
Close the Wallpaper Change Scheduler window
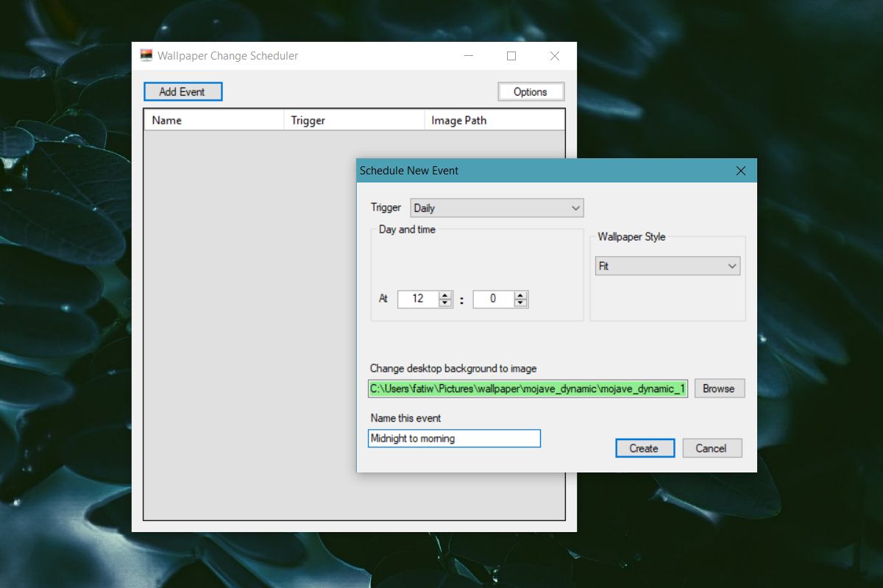pyautogui.click(x=555, y=56)
